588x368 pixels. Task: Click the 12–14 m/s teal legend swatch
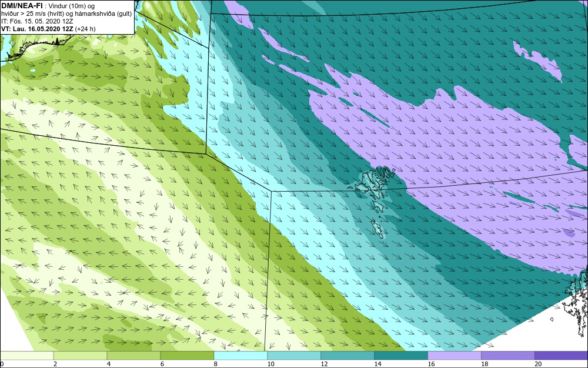tap(348, 355)
